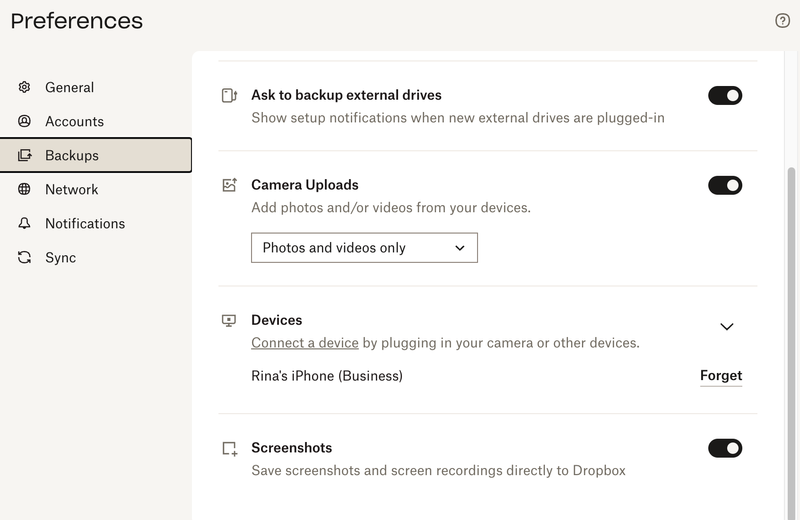The image size is (800, 520).
Task: Click the Sync arrows icon
Action: (25, 257)
